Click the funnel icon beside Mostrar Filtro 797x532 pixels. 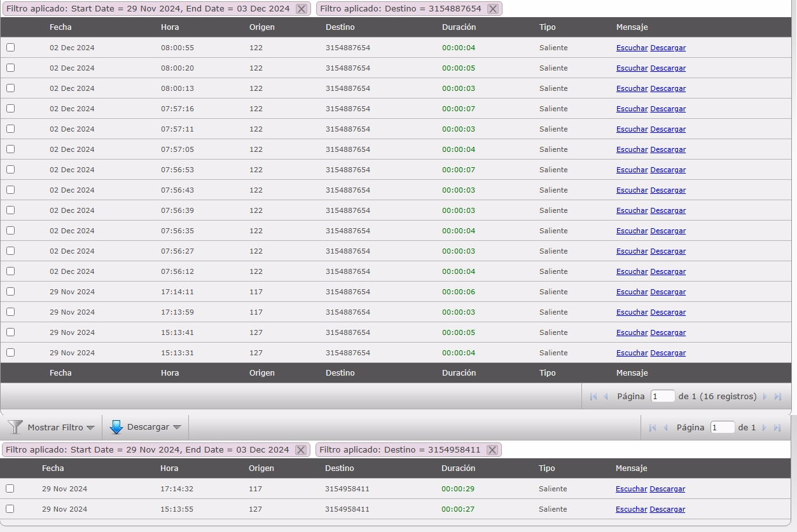click(15, 427)
